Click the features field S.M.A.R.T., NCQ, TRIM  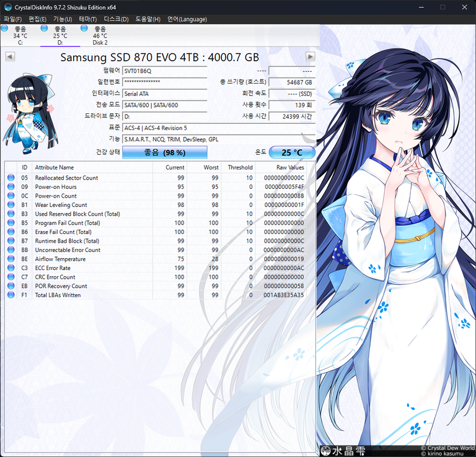coord(219,139)
